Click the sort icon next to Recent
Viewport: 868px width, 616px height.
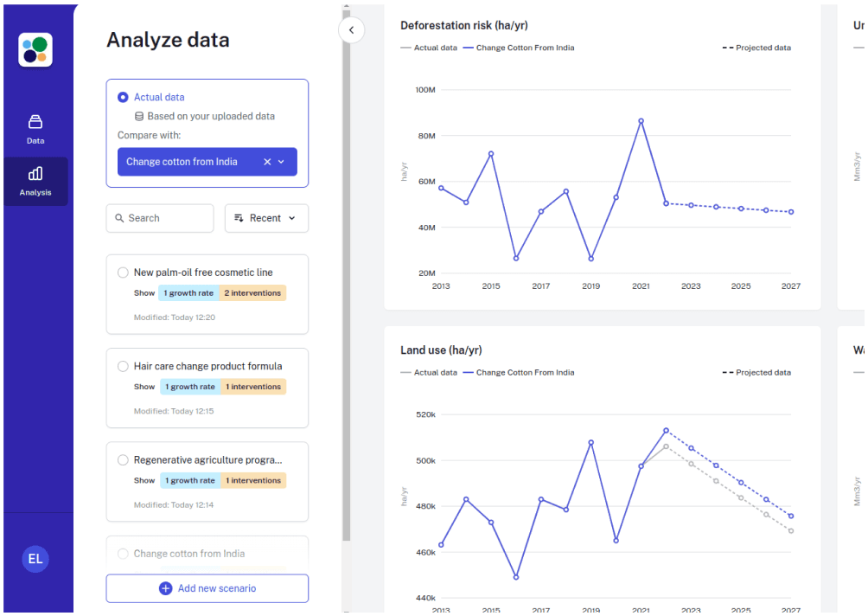pyautogui.click(x=239, y=218)
